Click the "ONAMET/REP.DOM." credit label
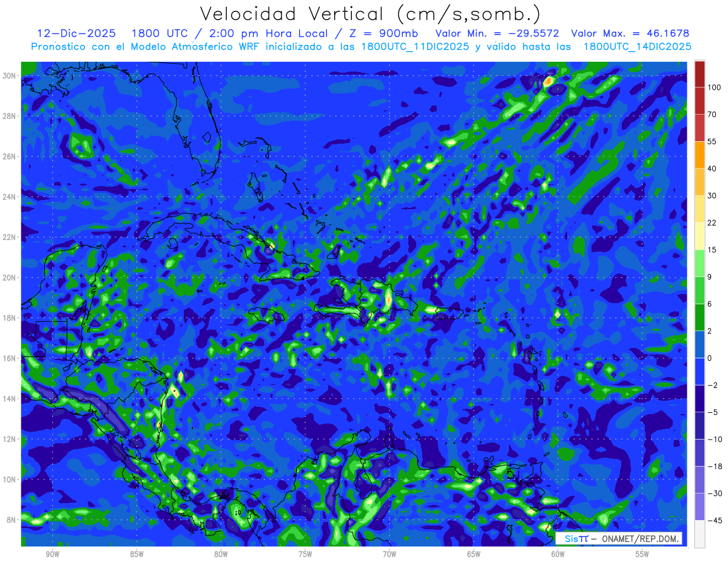728x562 pixels. [x=640, y=538]
